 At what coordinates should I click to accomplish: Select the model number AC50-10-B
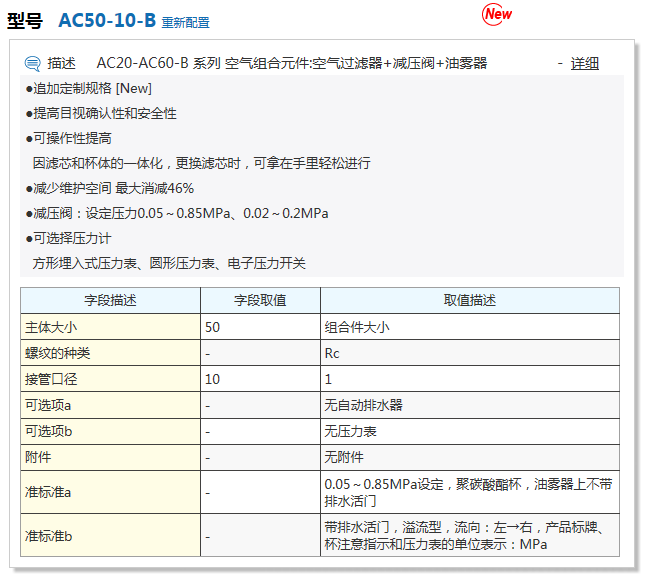[x=107, y=20]
